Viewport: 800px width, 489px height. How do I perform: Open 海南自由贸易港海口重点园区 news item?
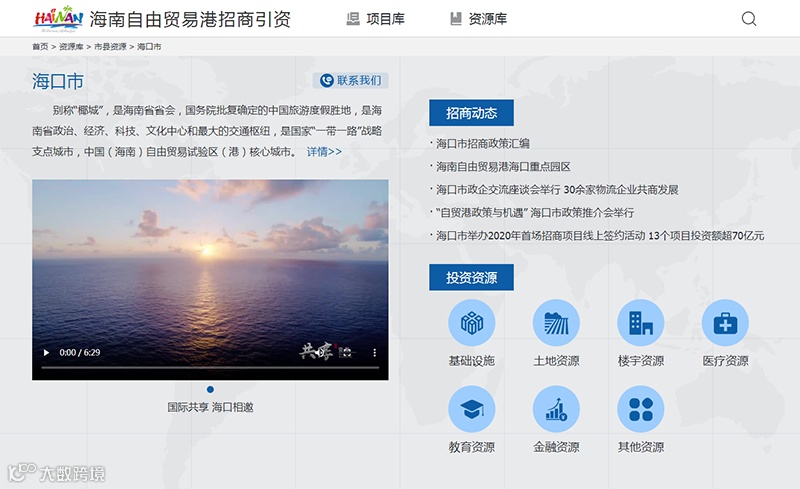pyautogui.click(x=503, y=166)
